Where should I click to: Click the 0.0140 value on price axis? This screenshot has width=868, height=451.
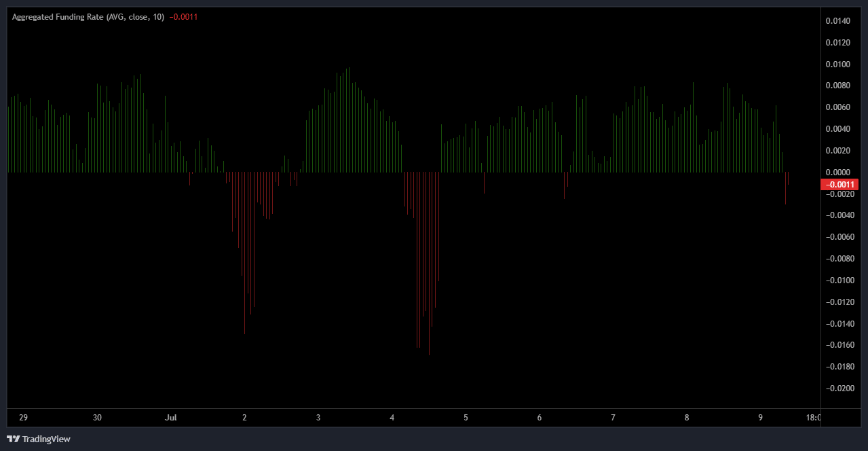point(837,21)
